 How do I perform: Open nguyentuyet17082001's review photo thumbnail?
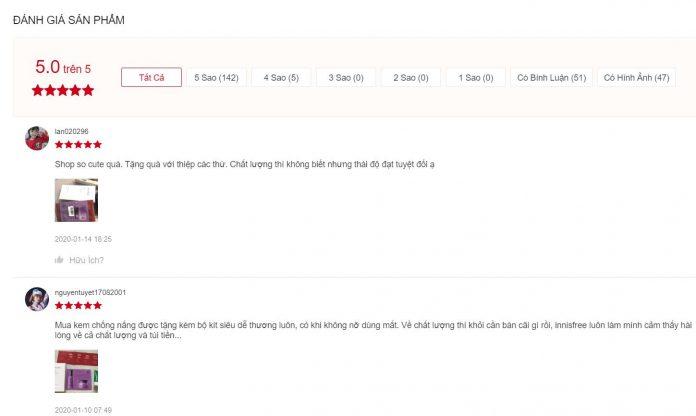pyautogui.click(x=75, y=371)
